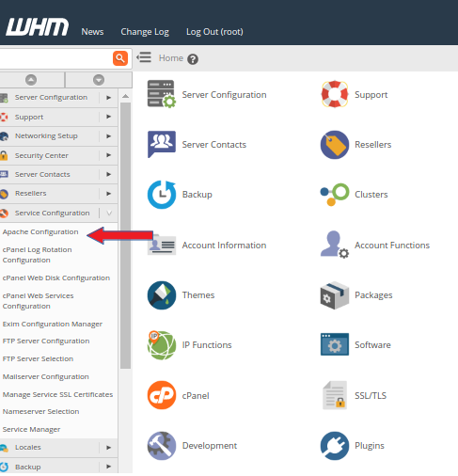Click the Server Contacts sidebar label
The width and height of the screenshot is (458, 476).
click(x=42, y=174)
